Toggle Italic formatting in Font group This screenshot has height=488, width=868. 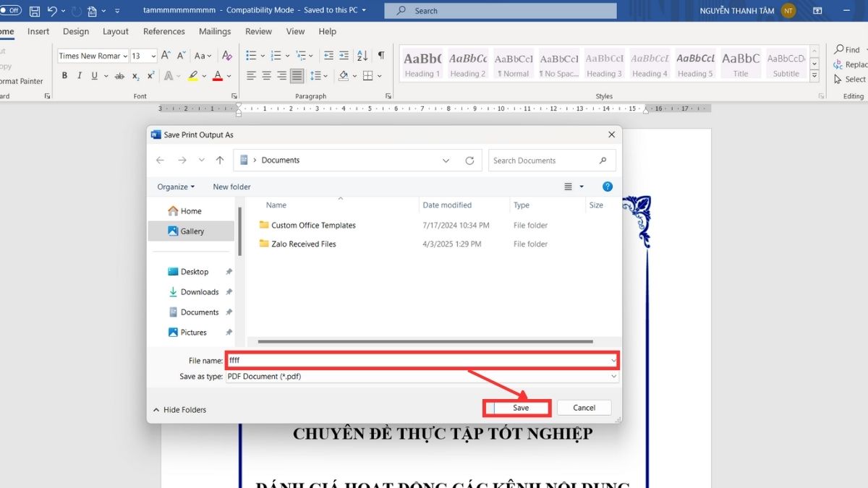pyautogui.click(x=78, y=76)
